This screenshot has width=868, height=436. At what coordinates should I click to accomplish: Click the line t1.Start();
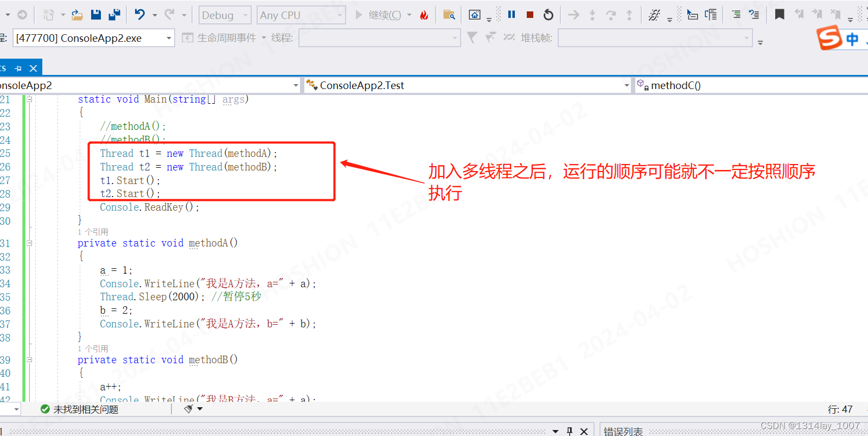(x=130, y=180)
